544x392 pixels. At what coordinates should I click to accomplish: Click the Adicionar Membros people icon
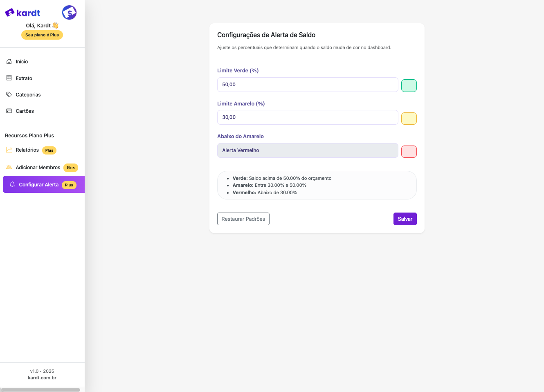tap(9, 167)
